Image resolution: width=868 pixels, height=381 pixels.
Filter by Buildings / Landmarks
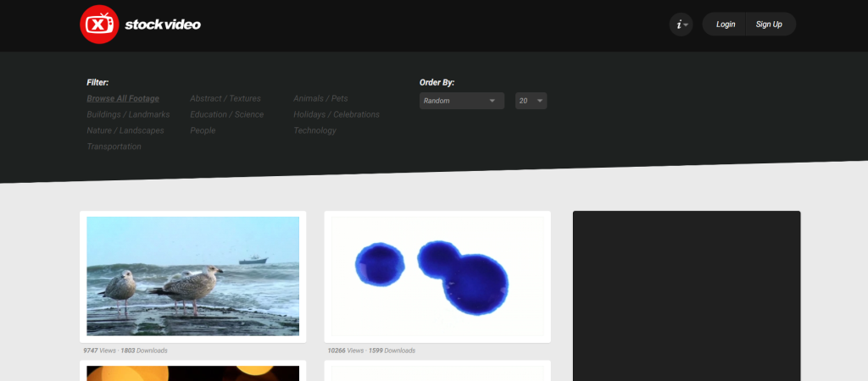coord(129,114)
